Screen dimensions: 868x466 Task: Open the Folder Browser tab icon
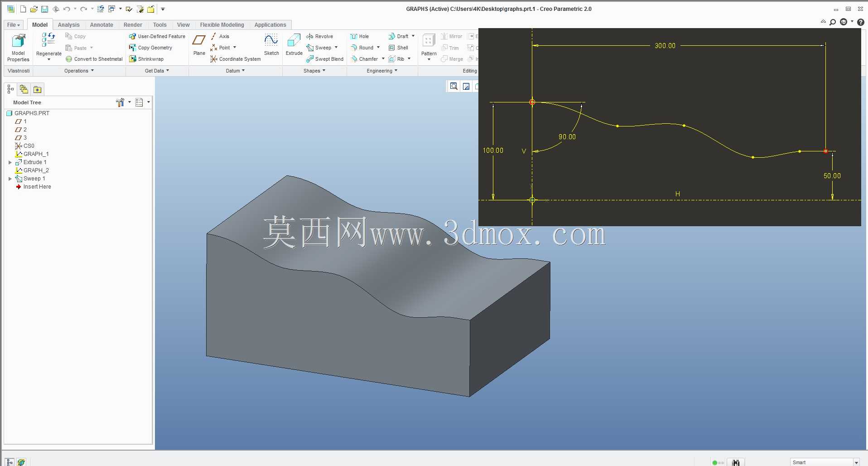coord(24,89)
